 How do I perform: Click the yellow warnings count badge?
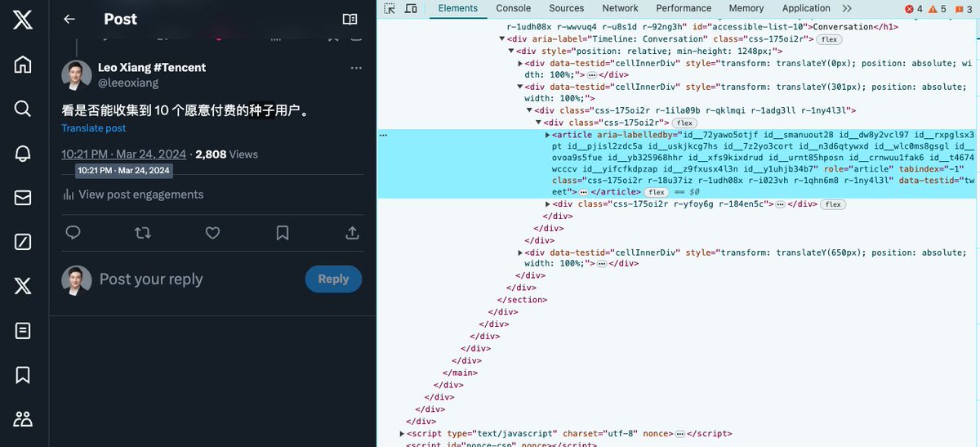click(937, 9)
